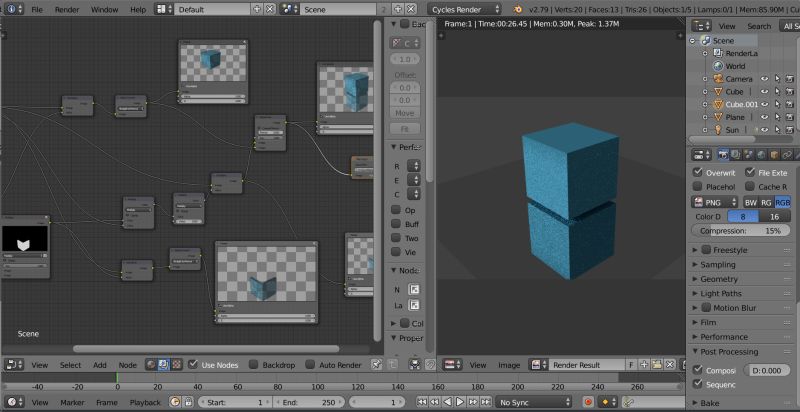This screenshot has height=412, width=800.
Task: Expand the Light Paths panel
Action: [x=720, y=294]
